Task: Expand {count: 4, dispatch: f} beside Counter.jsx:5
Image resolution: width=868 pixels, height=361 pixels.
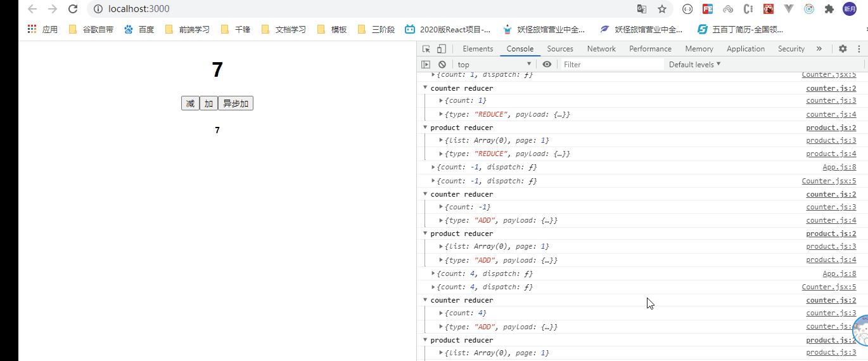Action: click(x=434, y=287)
